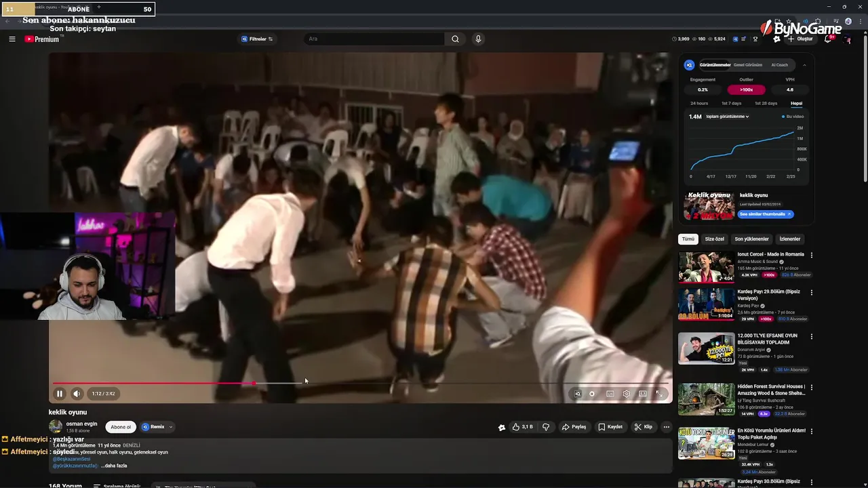This screenshot has height=488, width=868.
Task: Select the Genel Görünüm tab
Action: click(x=748, y=65)
